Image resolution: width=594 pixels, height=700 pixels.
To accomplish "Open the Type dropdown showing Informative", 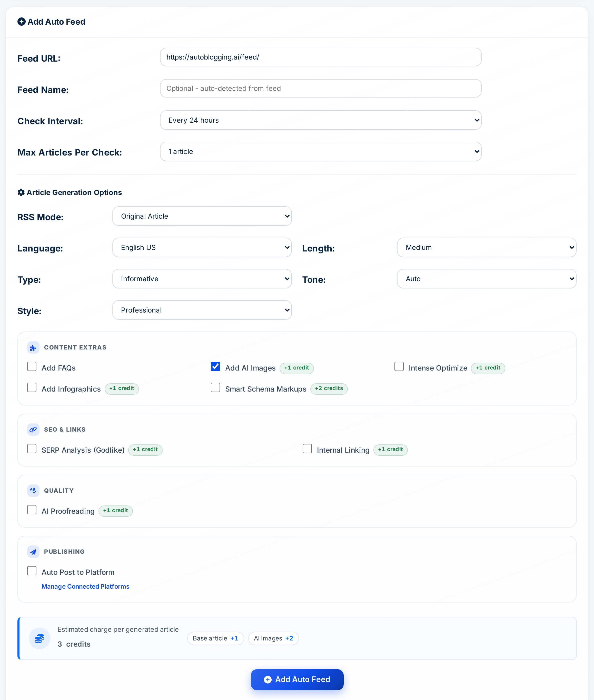I will pos(202,279).
